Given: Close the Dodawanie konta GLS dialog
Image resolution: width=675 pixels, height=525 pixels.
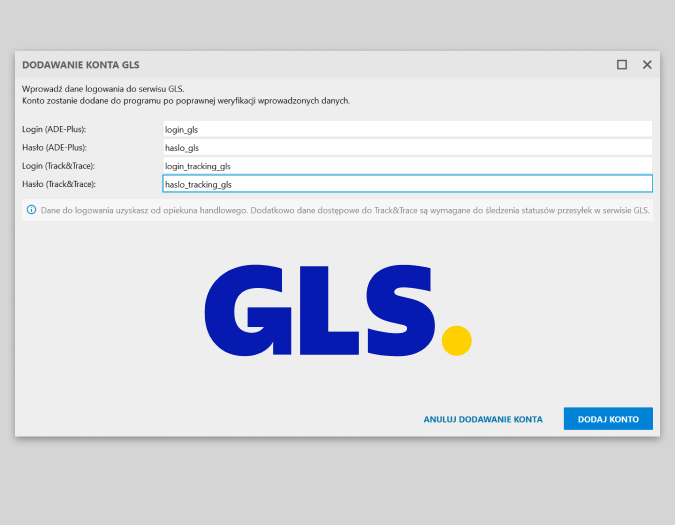Looking at the screenshot, I should 647,65.
